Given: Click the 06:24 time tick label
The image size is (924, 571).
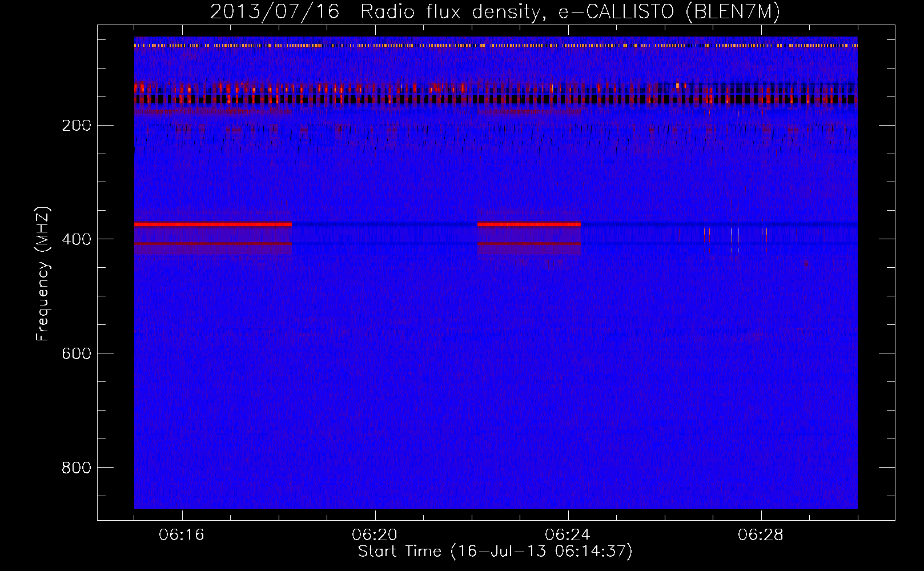Looking at the screenshot, I should pyautogui.click(x=568, y=535).
